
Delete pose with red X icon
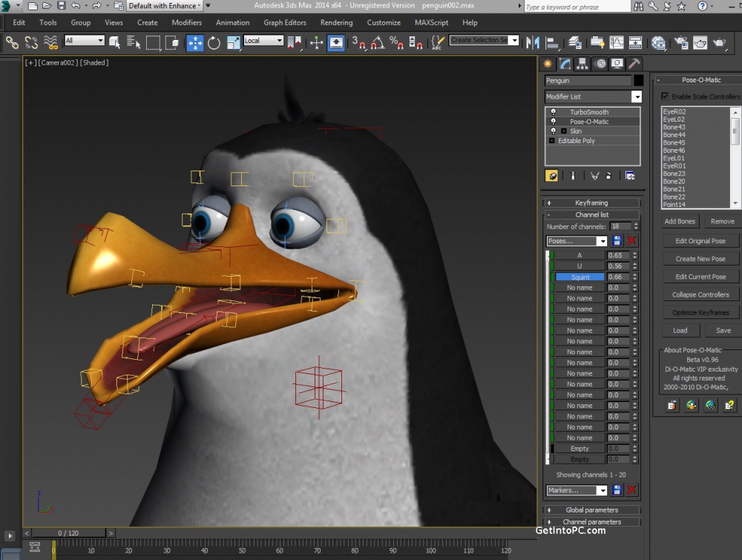coord(632,241)
